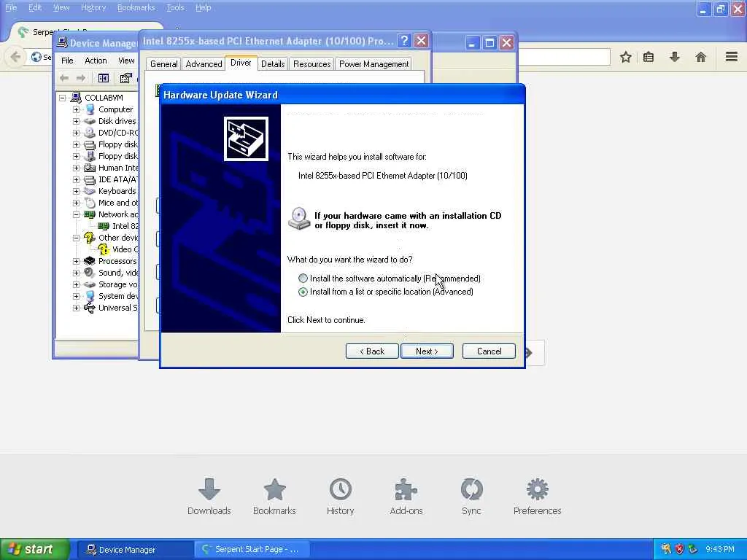Open browser History shortcut icon
The image size is (747, 560).
pyautogui.click(x=341, y=489)
